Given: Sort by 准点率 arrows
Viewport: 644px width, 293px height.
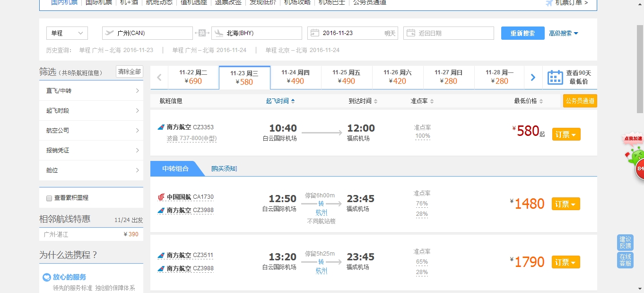Looking at the screenshot, I should (432, 101).
